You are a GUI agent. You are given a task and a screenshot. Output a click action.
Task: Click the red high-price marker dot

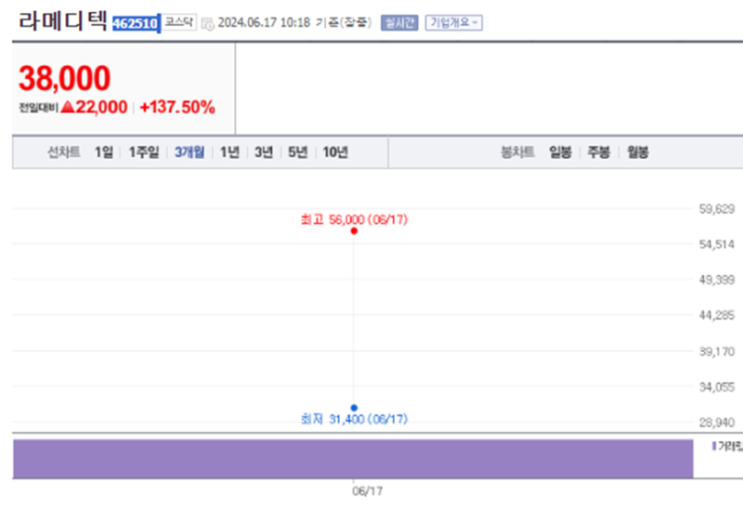point(354,231)
